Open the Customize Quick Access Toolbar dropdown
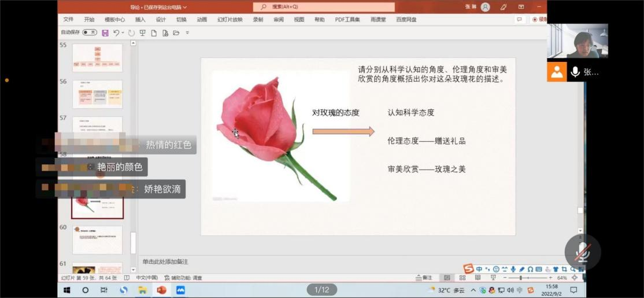 point(187,33)
